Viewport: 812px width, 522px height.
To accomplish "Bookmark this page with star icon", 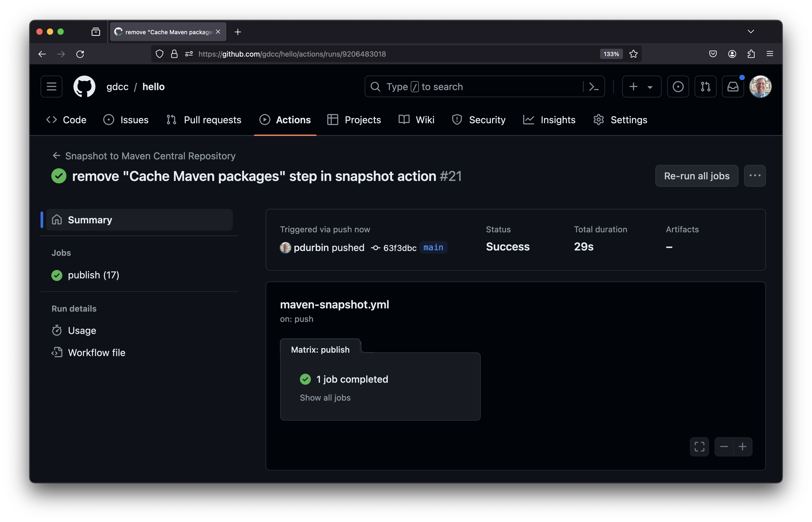I will 633,54.
